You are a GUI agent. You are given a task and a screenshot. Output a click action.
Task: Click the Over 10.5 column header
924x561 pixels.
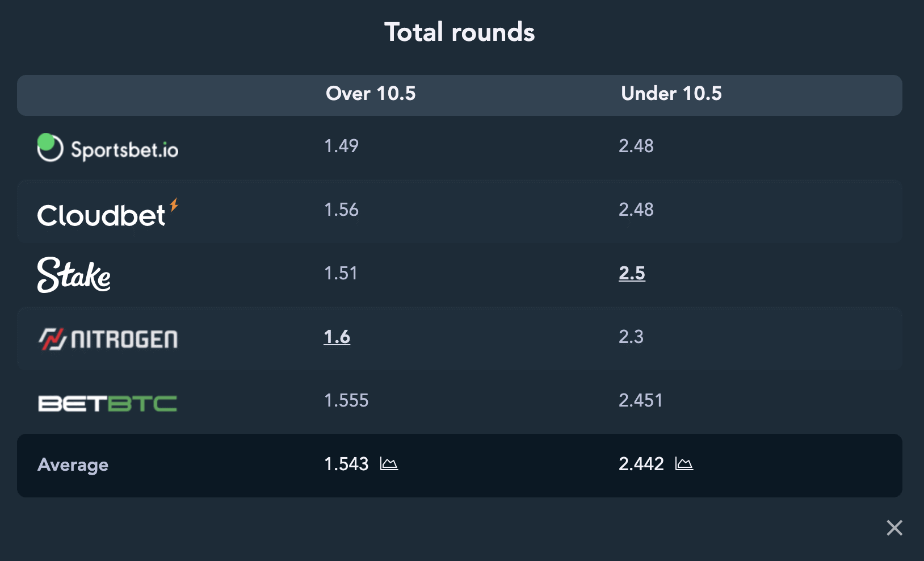coord(371,93)
